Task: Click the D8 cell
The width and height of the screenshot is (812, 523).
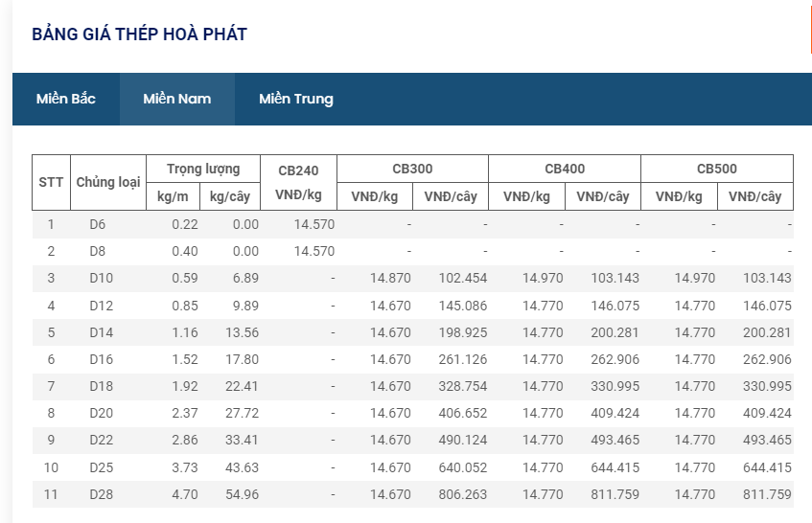Action: (98, 251)
